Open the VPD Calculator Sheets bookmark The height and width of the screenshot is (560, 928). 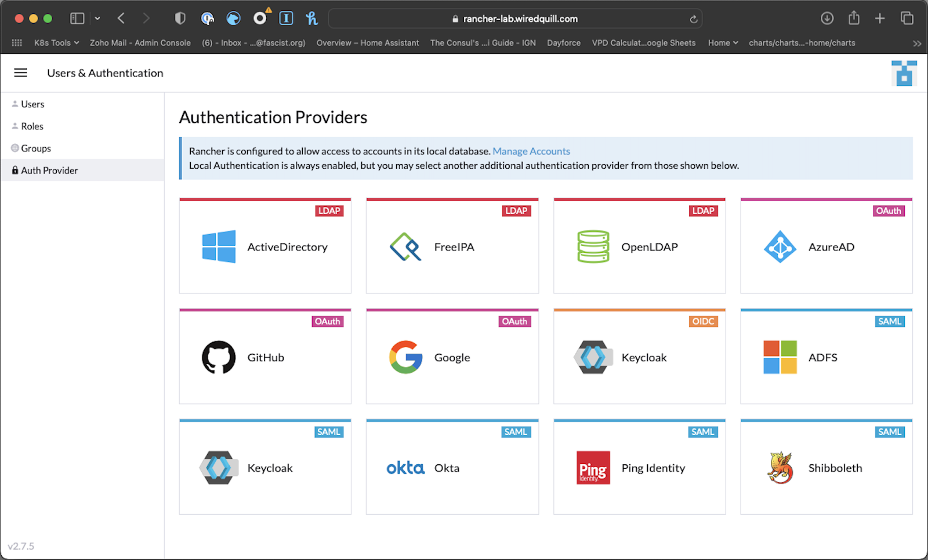[x=644, y=43]
